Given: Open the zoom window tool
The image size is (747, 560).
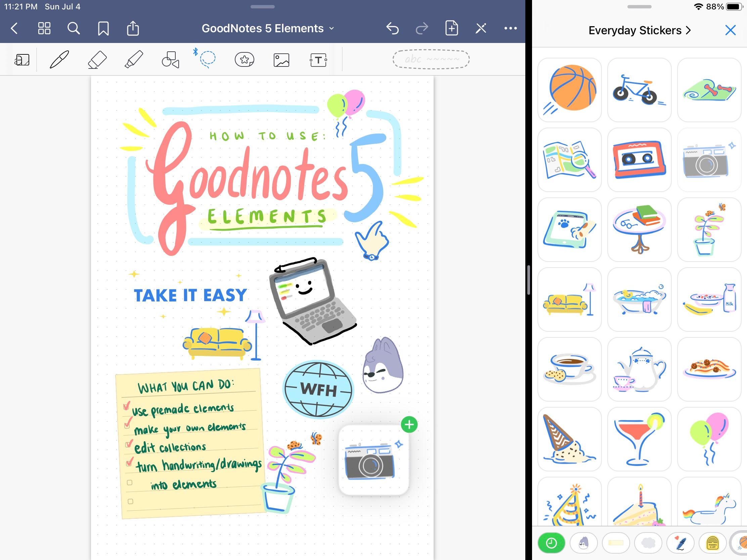Looking at the screenshot, I should click(22, 60).
